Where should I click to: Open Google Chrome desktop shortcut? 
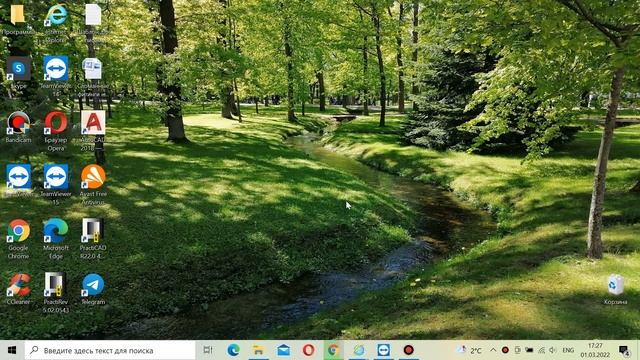(x=18, y=231)
